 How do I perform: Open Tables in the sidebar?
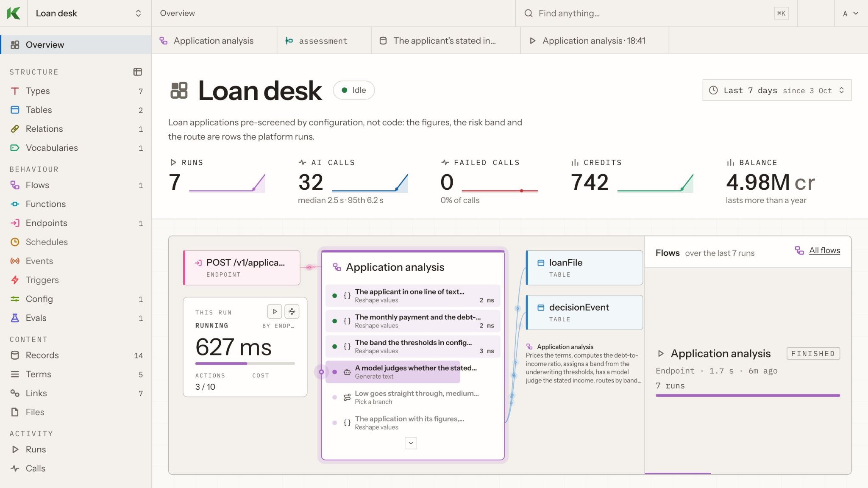76,110
